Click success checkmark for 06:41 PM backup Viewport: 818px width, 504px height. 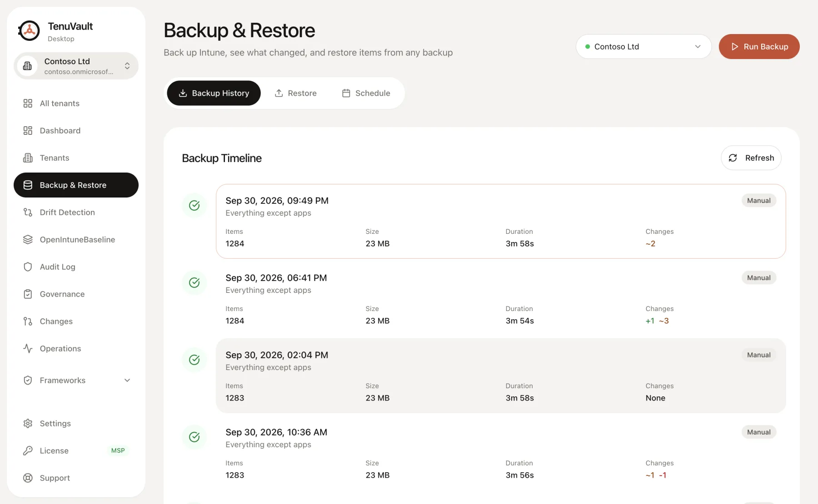[195, 282]
